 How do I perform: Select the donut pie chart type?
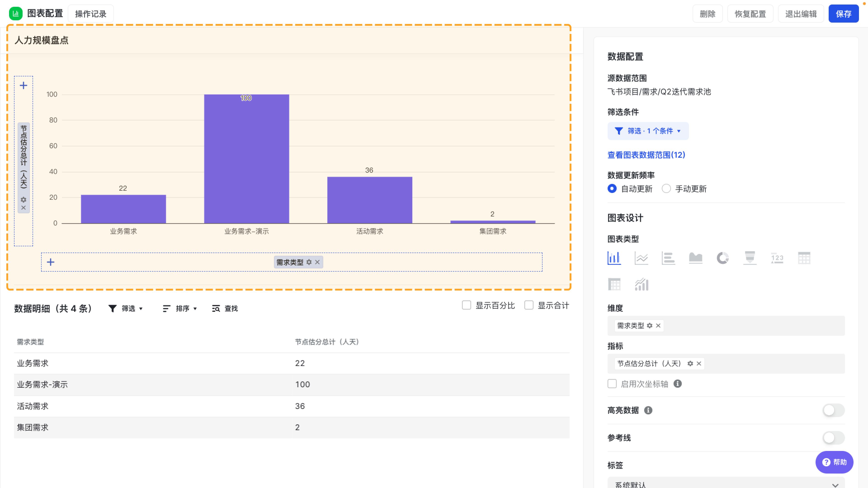(723, 258)
